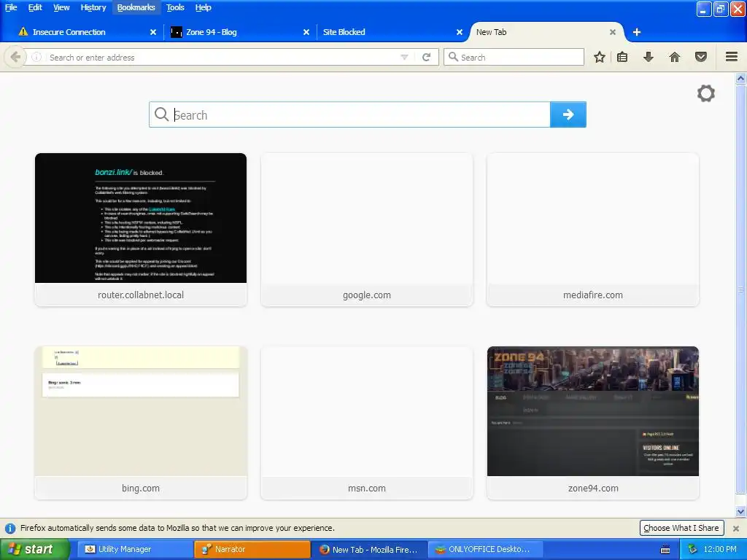Click the back navigation arrow
The image size is (747, 560).
coord(15,57)
